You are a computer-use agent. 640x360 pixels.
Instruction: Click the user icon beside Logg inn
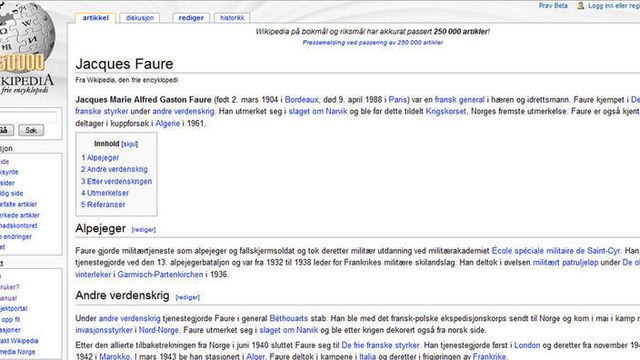pos(580,6)
